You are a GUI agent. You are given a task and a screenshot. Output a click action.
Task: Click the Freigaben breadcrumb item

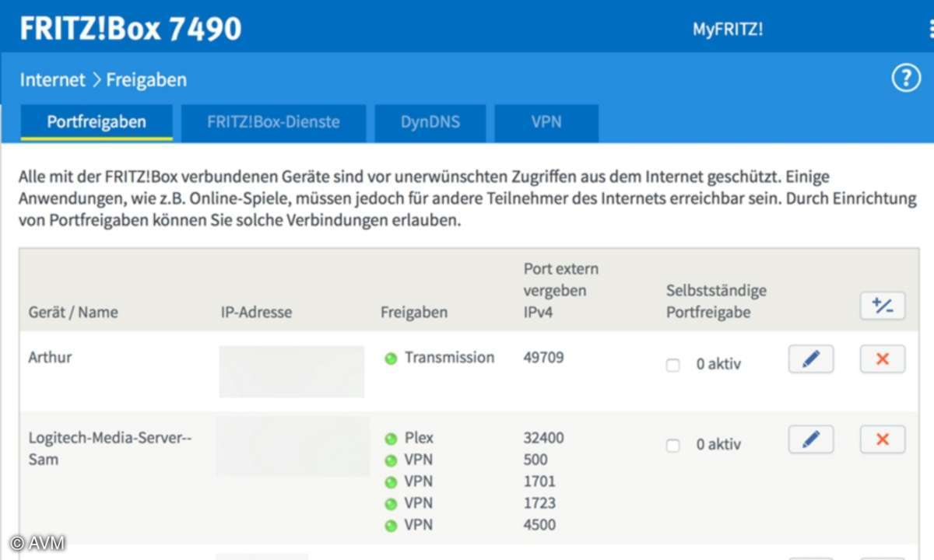[146, 79]
